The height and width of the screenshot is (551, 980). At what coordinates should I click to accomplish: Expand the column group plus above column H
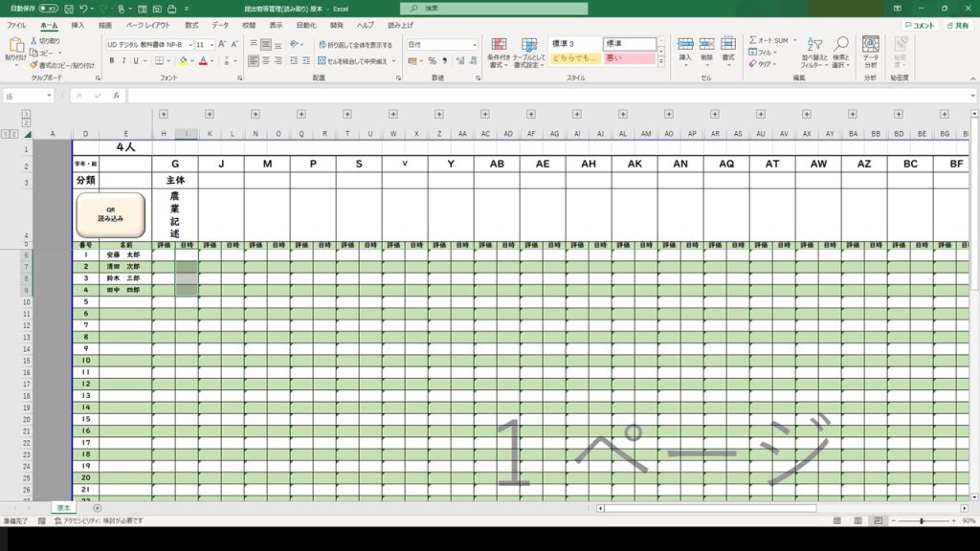(x=164, y=113)
